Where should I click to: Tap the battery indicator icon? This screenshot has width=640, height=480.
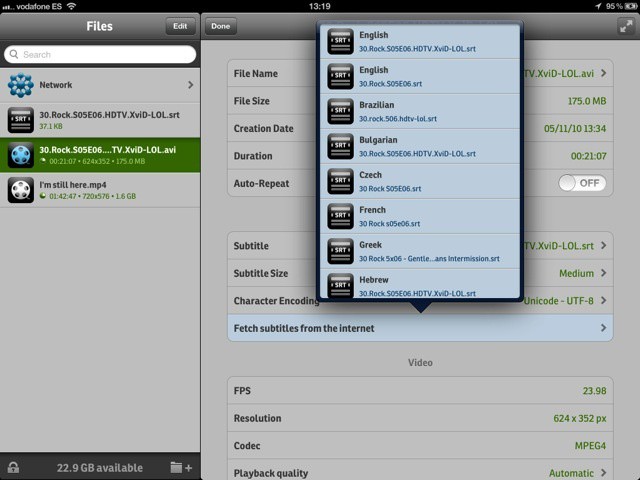coord(631,6)
